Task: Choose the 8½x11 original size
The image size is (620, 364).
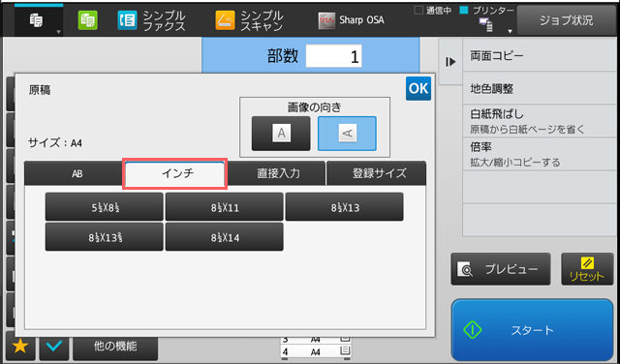Action: tap(224, 207)
